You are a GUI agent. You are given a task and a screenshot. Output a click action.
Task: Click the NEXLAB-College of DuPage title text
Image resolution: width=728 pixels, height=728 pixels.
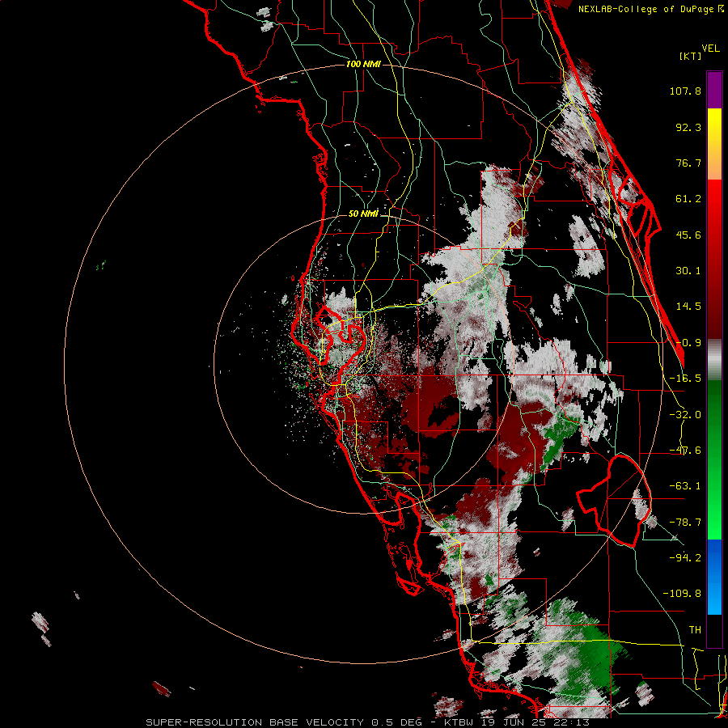pos(650,9)
